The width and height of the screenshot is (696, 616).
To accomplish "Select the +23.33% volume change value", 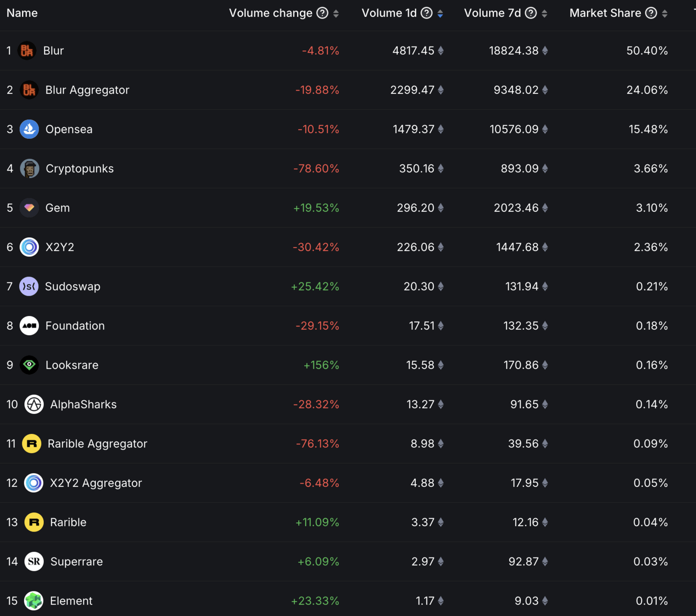I will [x=315, y=600].
